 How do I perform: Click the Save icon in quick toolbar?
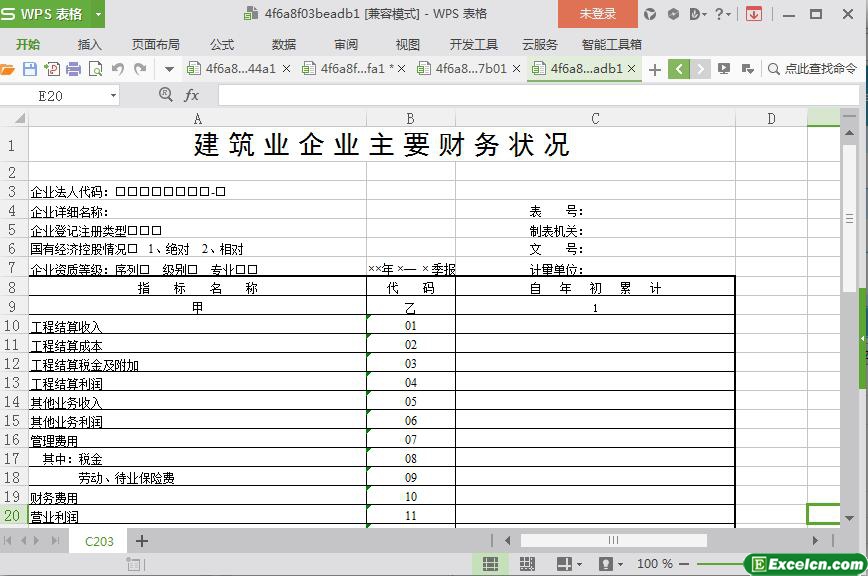point(29,69)
